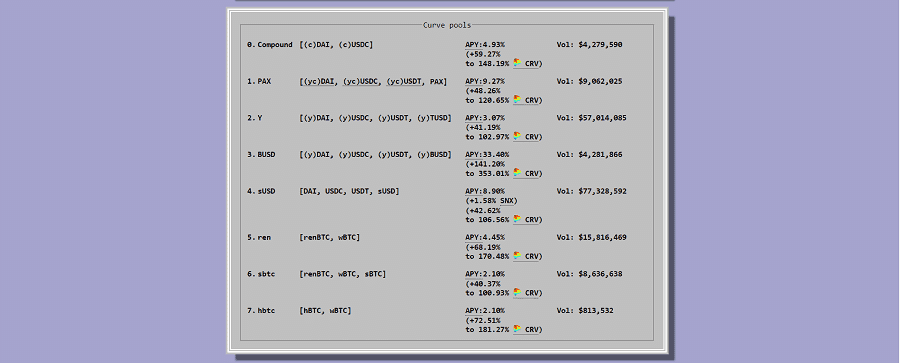Image resolution: width=900 pixels, height=363 pixels.
Task: Click the CRV rainbow icon in BUSD row
Action: (x=517, y=173)
